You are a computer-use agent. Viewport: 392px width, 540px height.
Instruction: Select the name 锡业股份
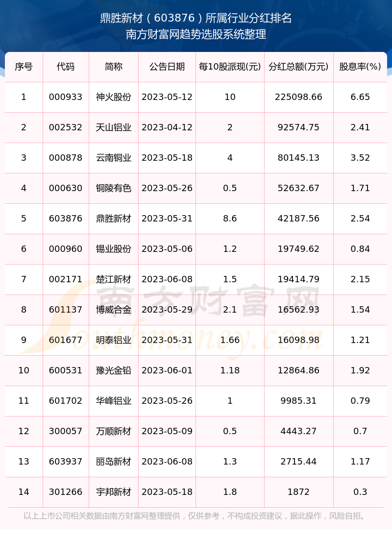[114, 249]
